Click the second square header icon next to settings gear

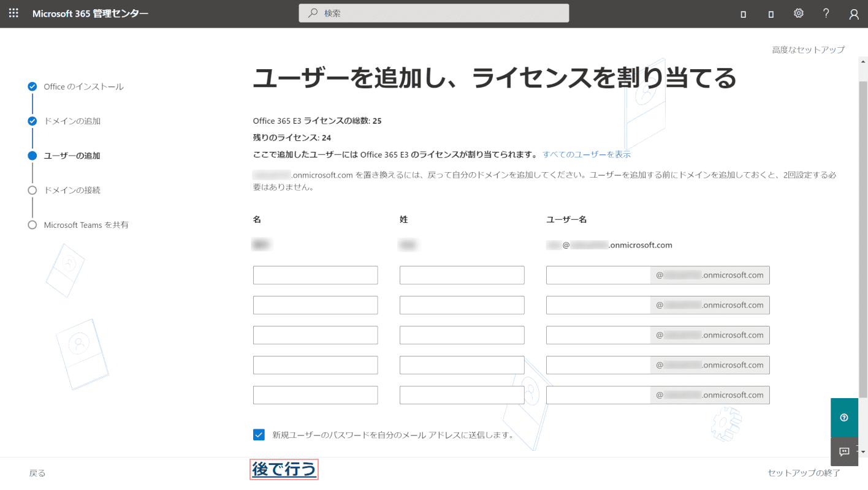(x=771, y=14)
